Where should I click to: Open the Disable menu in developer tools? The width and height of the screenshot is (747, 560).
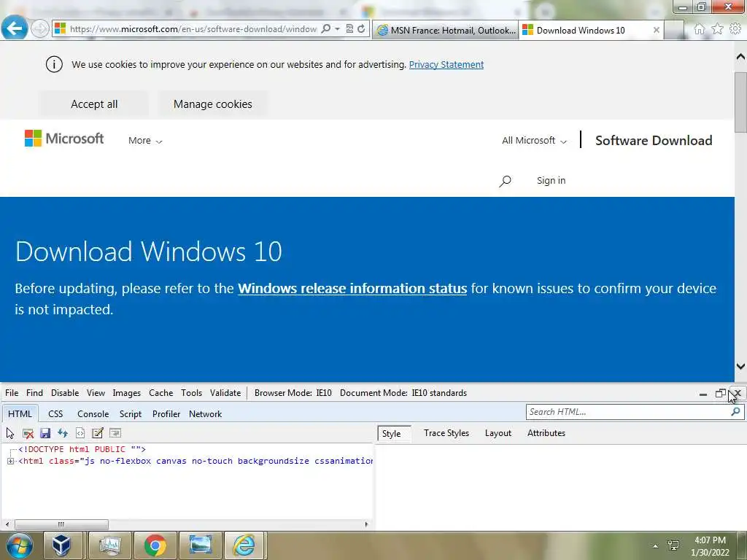point(65,393)
